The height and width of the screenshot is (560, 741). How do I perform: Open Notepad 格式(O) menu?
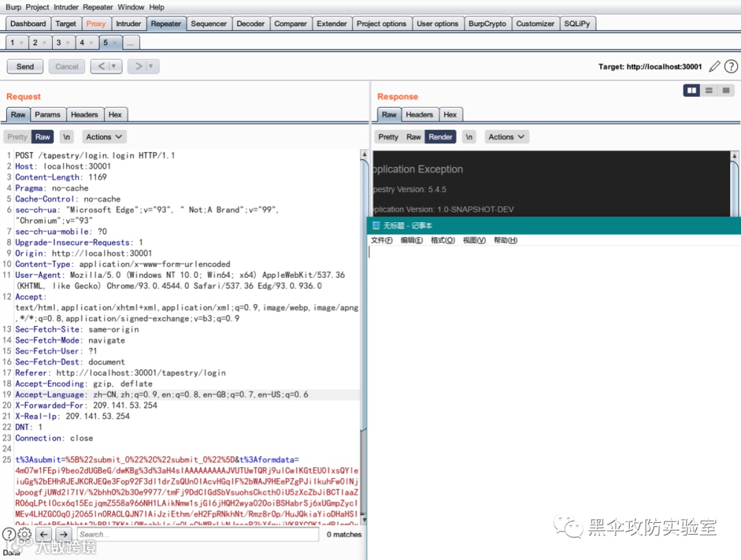pyautogui.click(x=443, y=240)
